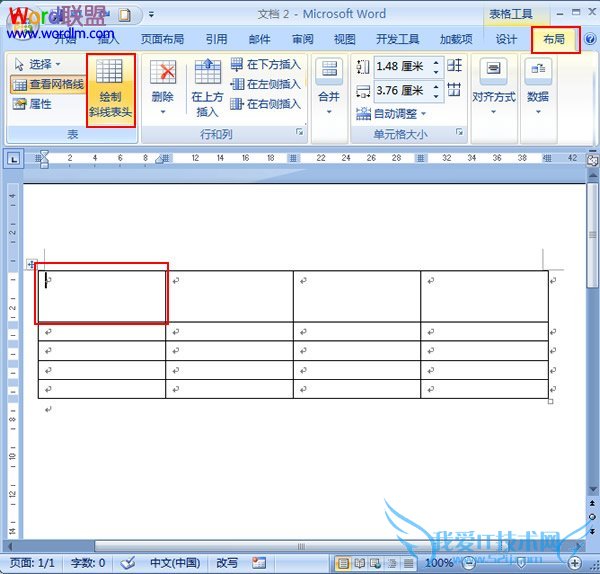Open the Developer (开发工具) tab

pos(397,39)
